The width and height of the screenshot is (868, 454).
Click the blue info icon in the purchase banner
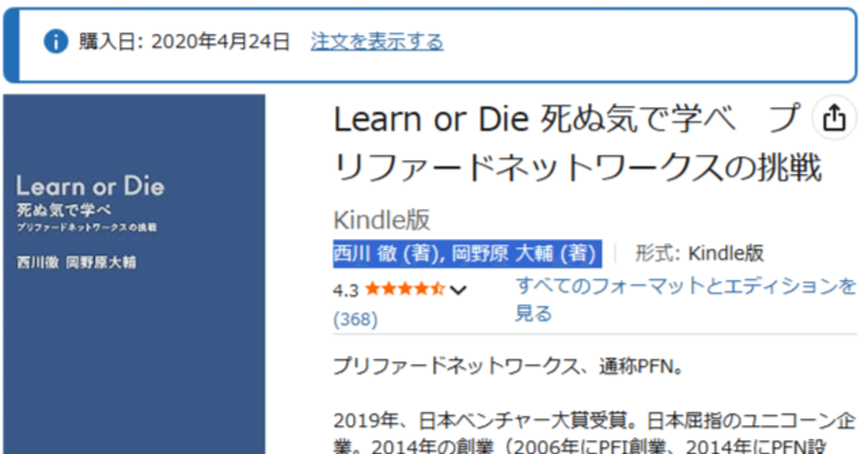(57, 42)
